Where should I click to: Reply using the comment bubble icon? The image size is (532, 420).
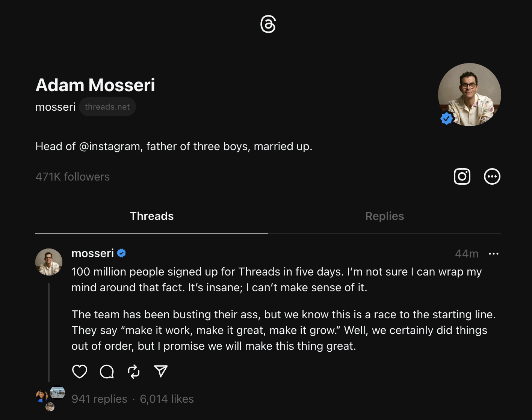pos(107,372)
